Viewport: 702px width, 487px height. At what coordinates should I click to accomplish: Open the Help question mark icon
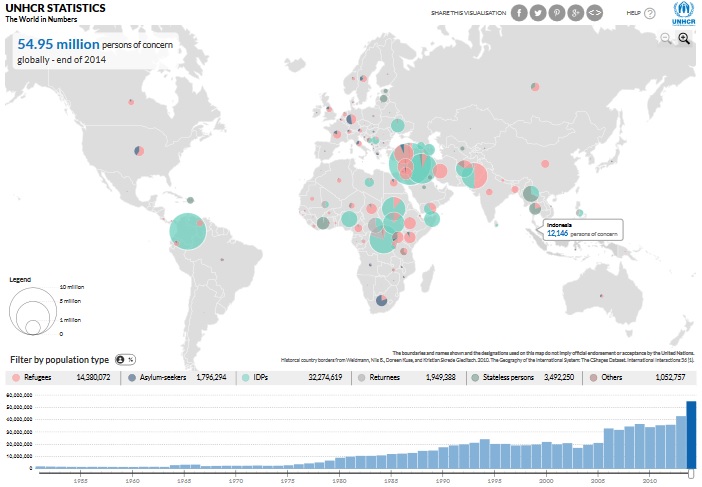tap(650, 13)
